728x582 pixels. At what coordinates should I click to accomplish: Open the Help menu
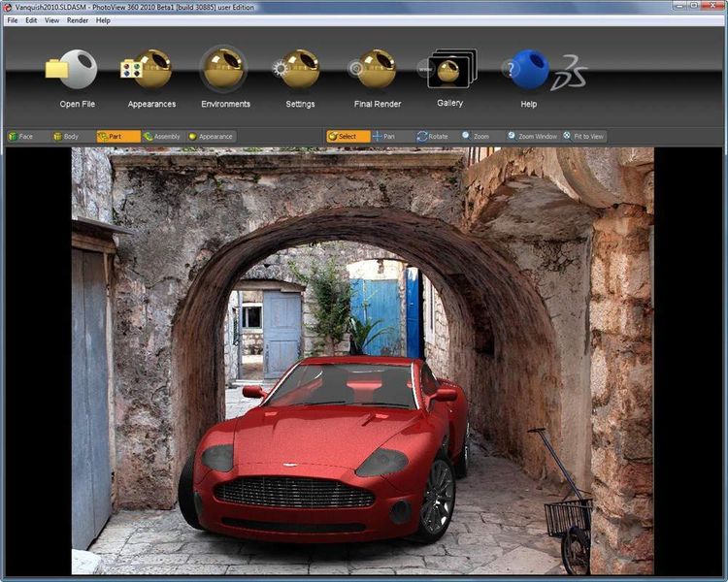(103, 20)
